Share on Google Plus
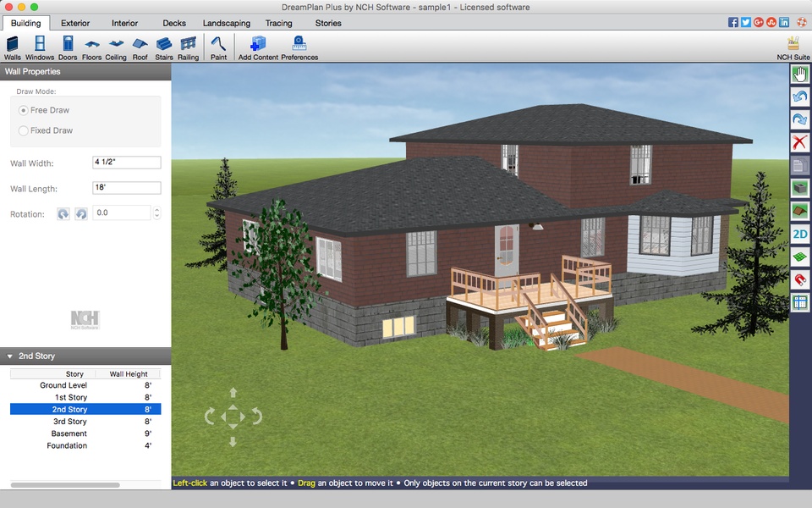The image size is (812, 508). 759,22
